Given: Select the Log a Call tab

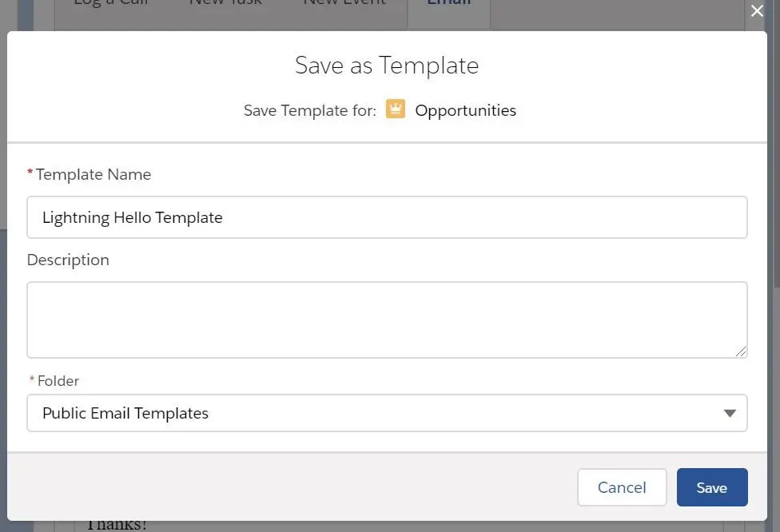Looking at the screenshot, I should pyautogui.click(x=111, y=3).
